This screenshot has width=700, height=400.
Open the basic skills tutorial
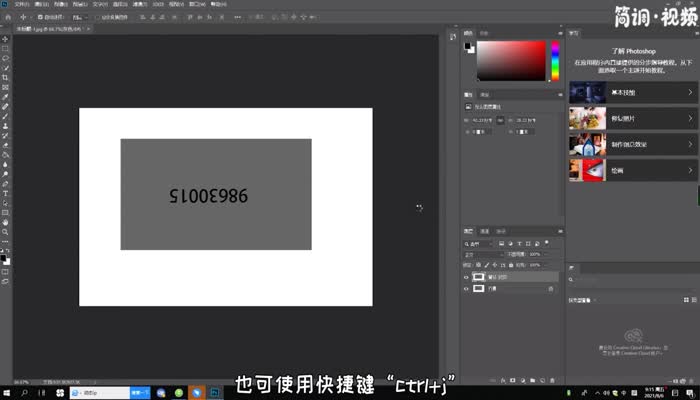tap(630, 92)
